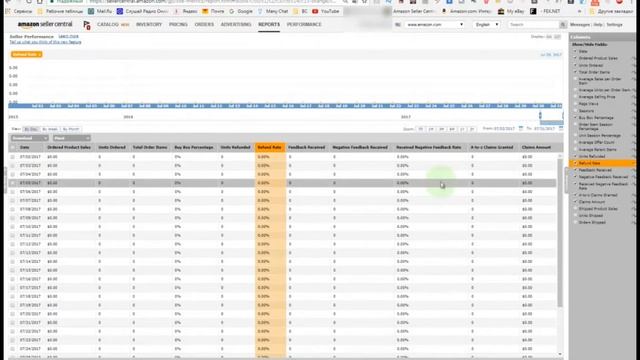
Task: Toggle Claims Amount field checkbox
Action: [576, 202]
